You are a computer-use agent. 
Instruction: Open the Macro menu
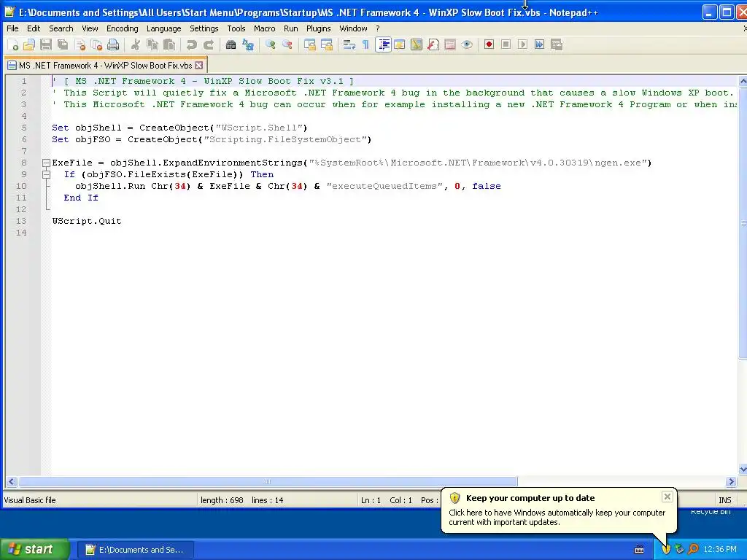264,28
